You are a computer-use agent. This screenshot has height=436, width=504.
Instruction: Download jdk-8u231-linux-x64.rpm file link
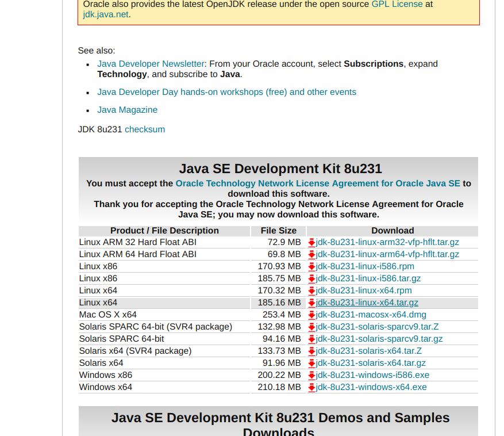coord(364,290)
